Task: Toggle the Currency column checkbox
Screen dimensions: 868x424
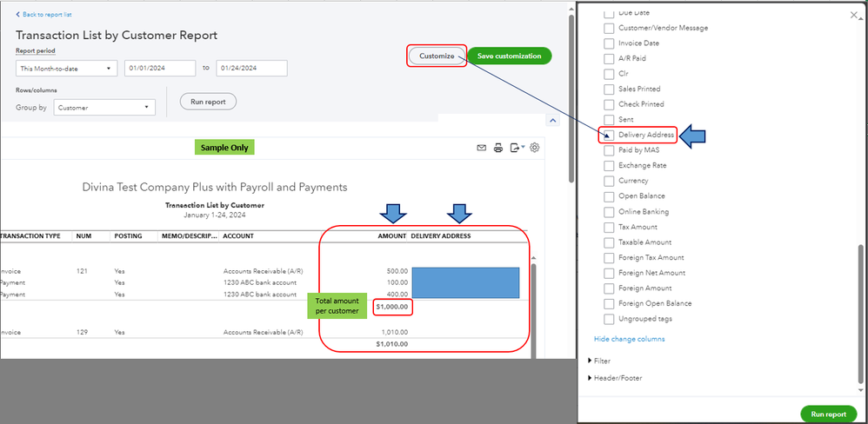Action: (x=609, y=181)
